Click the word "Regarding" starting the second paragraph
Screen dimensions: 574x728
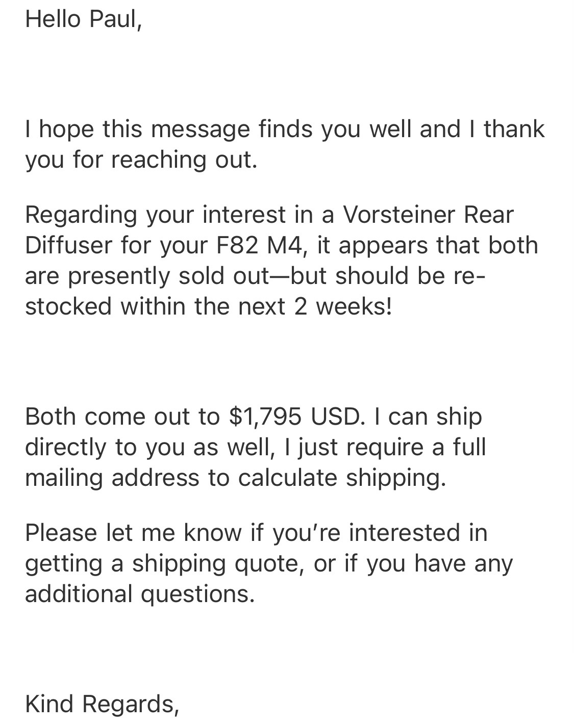coord(81,215)
